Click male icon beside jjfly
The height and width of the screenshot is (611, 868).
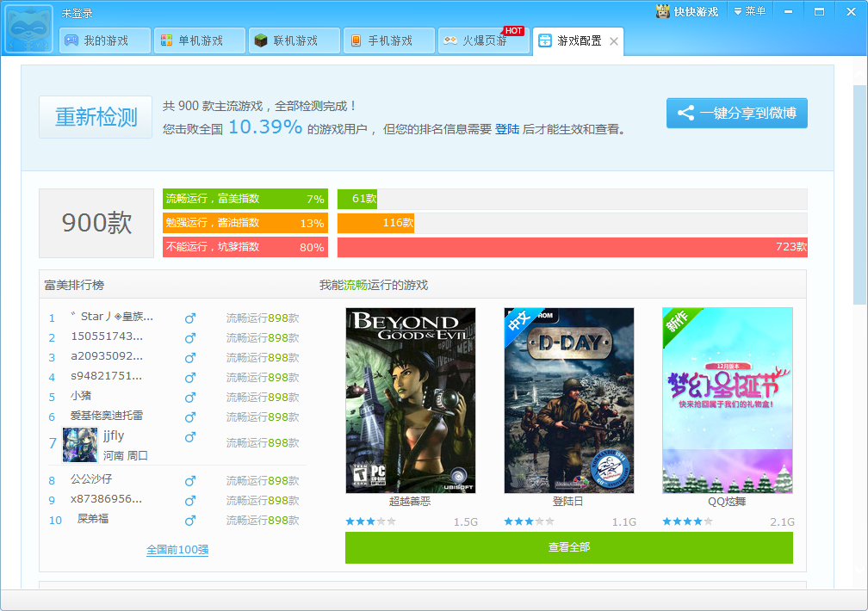coord(189,436)
